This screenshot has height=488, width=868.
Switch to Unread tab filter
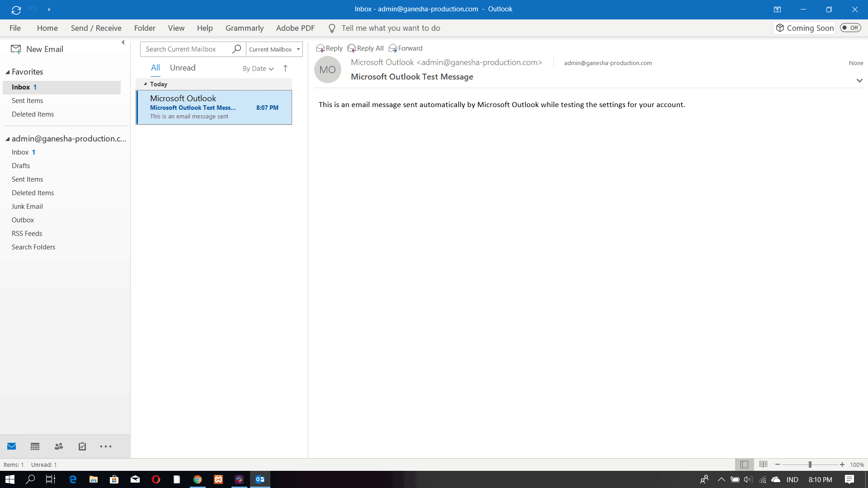click(x=183, y=67)
